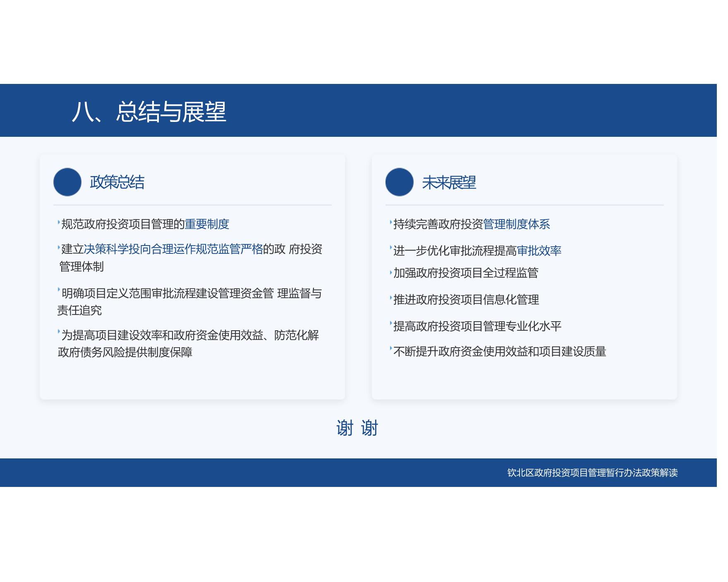
Task: Click the 未来展望 card heading
Action: point(449,183)
